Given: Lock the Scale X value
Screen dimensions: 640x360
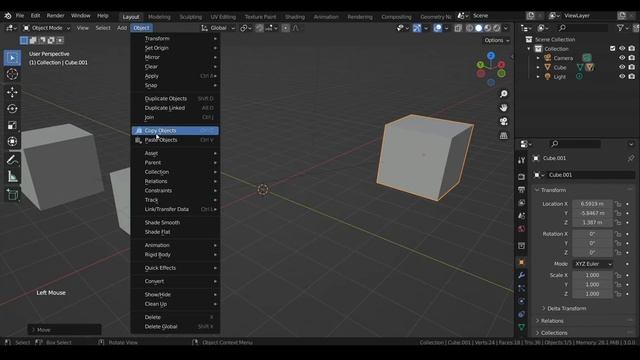Looking at the screenshot, I should coord(618,276).
